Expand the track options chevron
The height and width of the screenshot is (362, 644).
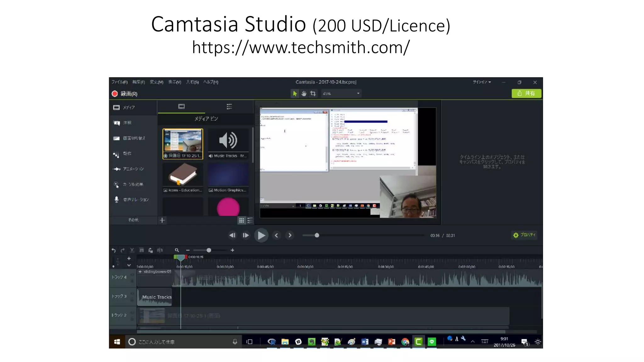(x=129, y=266)
